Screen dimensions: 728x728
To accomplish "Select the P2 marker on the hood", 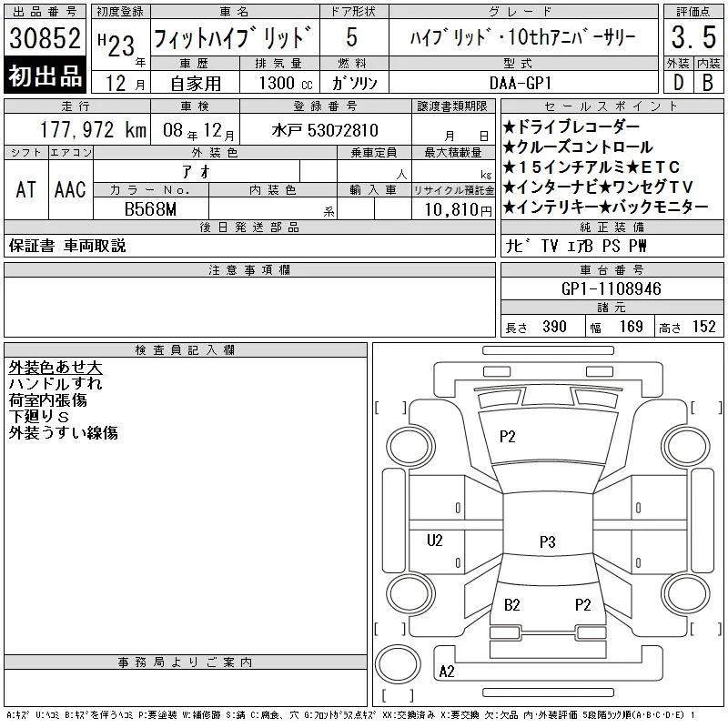I will 507,437.
